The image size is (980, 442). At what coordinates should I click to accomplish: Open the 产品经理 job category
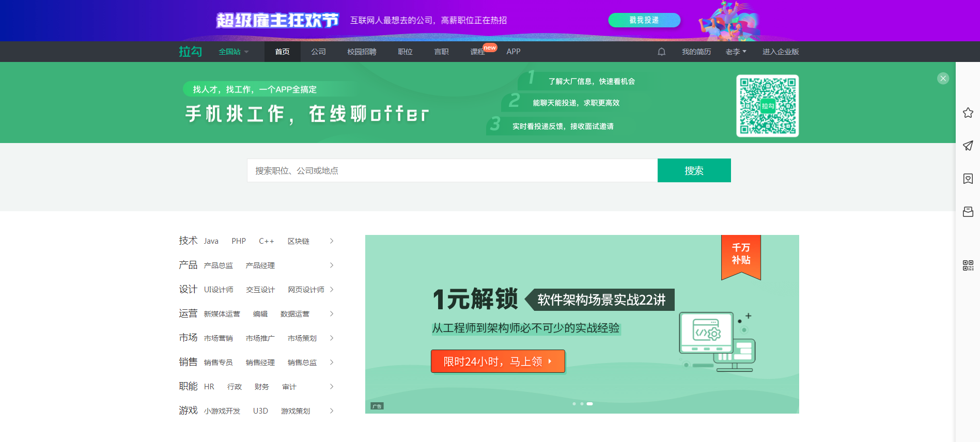260,265
